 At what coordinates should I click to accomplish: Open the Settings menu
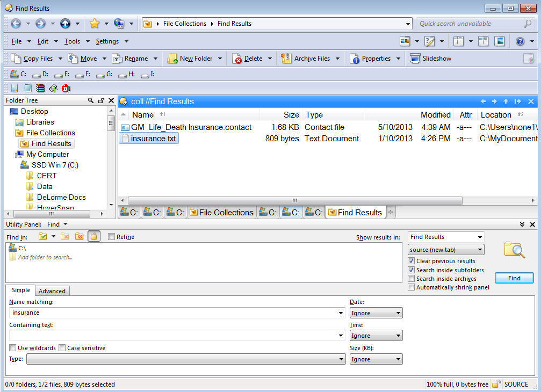tap(107, 41)
